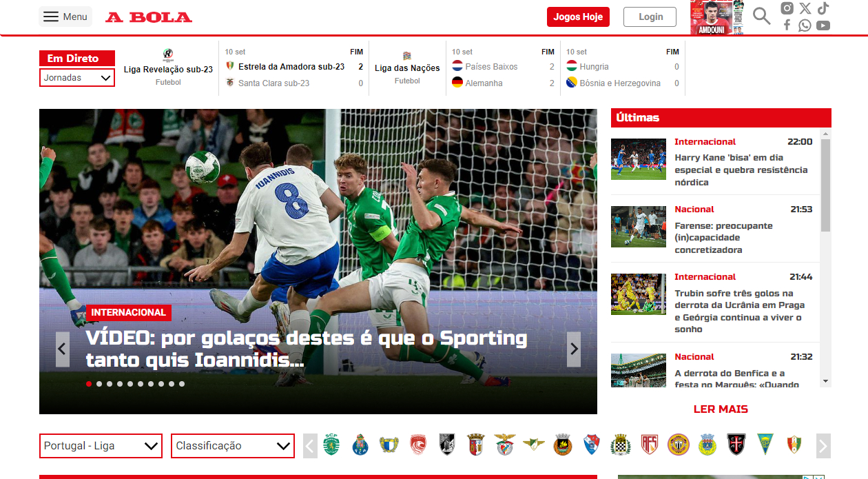The width and height of the screenshot is (868, 479).
Task: Select the Estoril triangular yellow crest
Action: click(x=765, y=445)
